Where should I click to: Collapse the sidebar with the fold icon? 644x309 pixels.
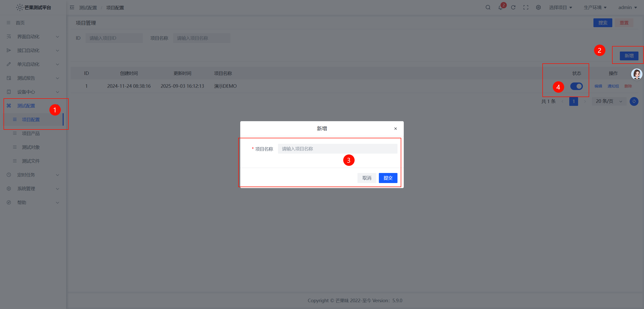[x=72, y=8]
